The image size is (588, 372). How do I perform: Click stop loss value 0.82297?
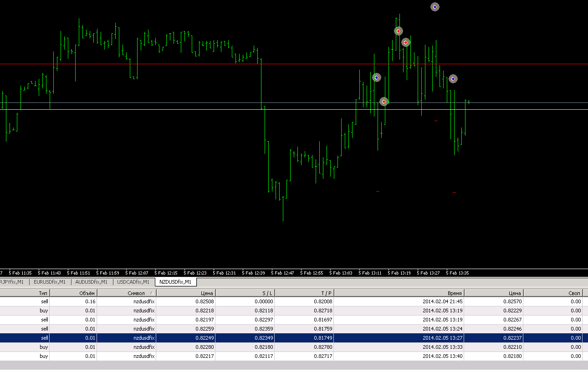tap(264, 320)
